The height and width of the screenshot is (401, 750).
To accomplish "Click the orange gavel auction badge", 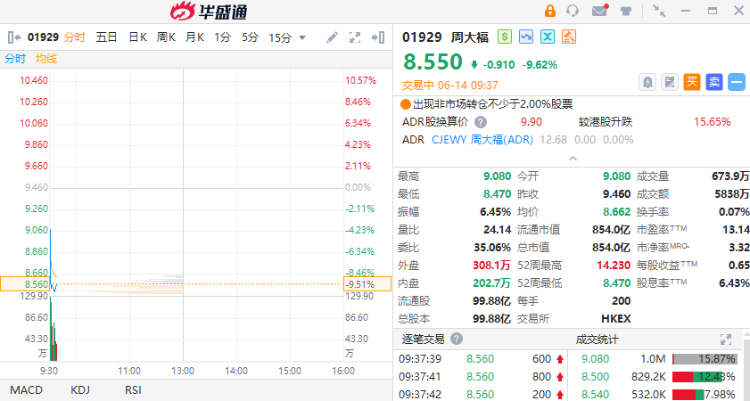I will 569,36.
